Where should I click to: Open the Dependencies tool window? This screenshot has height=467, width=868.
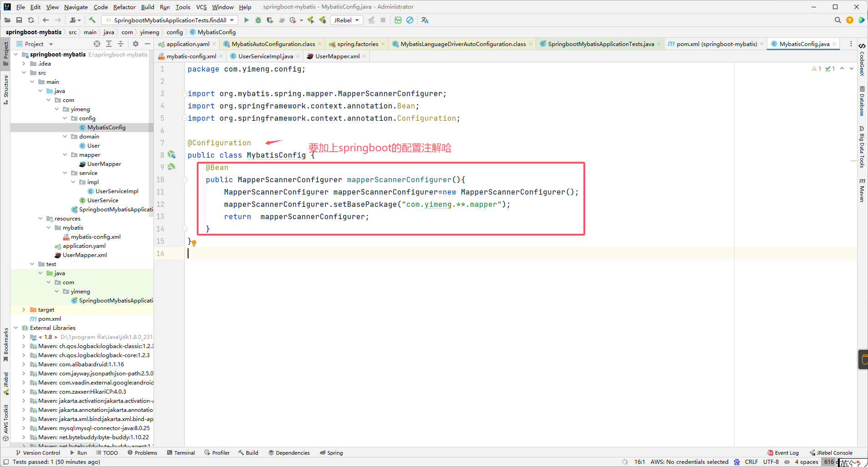click(x=289, y=452)
